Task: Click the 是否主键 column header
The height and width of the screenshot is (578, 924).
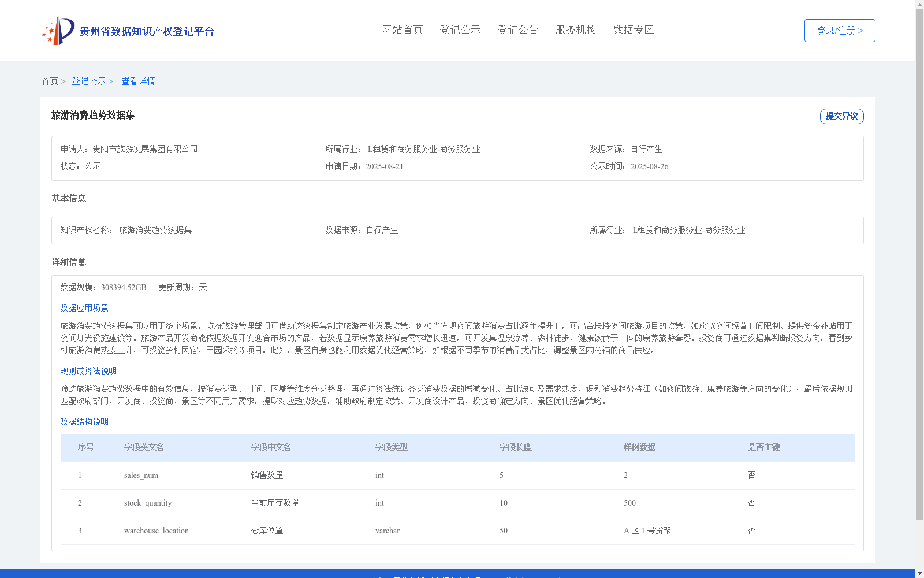Action: [763, 447]
